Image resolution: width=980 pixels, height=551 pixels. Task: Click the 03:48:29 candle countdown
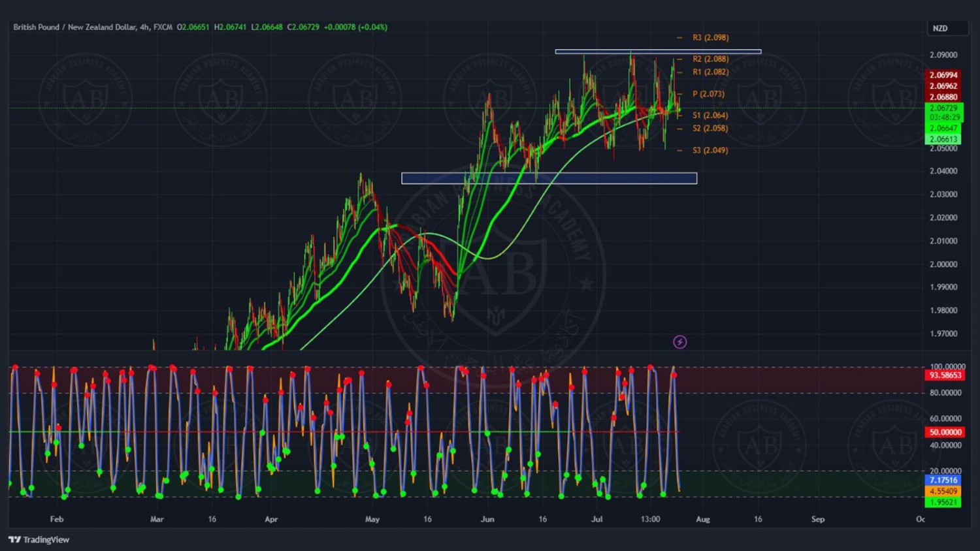[943, 118]
